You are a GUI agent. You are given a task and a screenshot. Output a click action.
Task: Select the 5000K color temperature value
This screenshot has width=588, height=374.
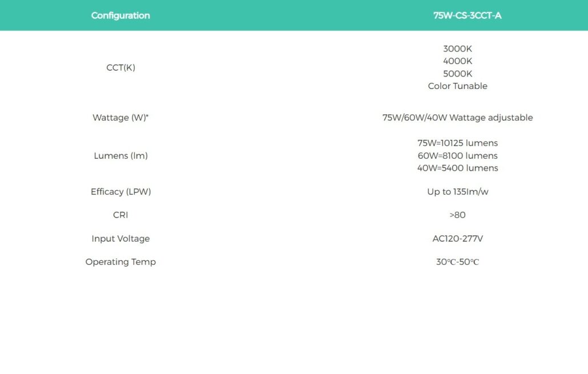(457, 74)
